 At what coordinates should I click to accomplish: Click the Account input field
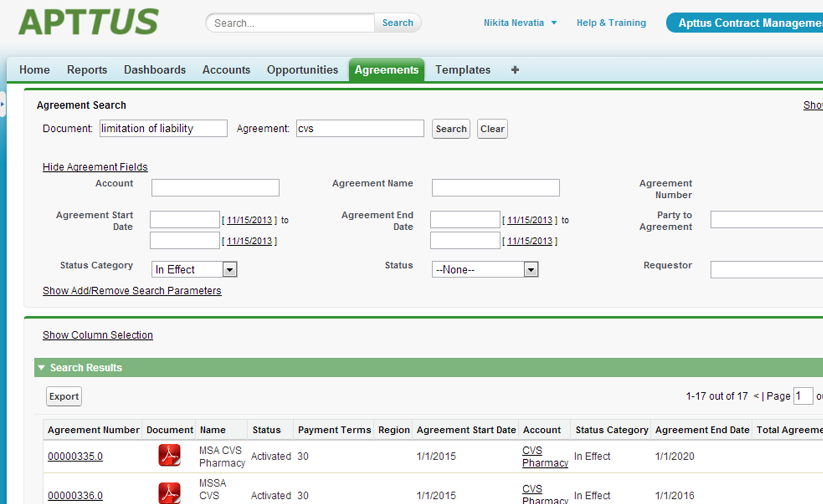pyautogui.click(x=215, y=187)
